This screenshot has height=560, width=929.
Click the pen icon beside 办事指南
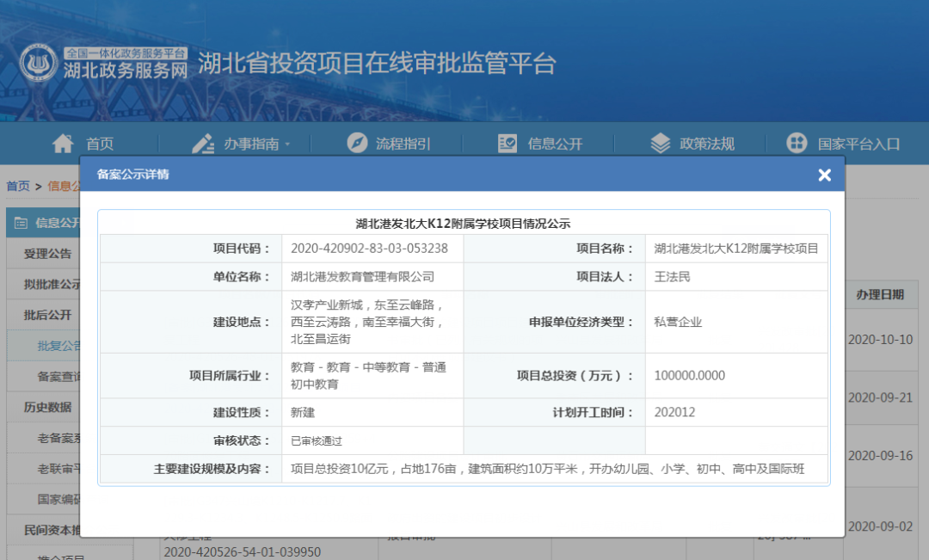pyautogui.click(x=203, y=144)
